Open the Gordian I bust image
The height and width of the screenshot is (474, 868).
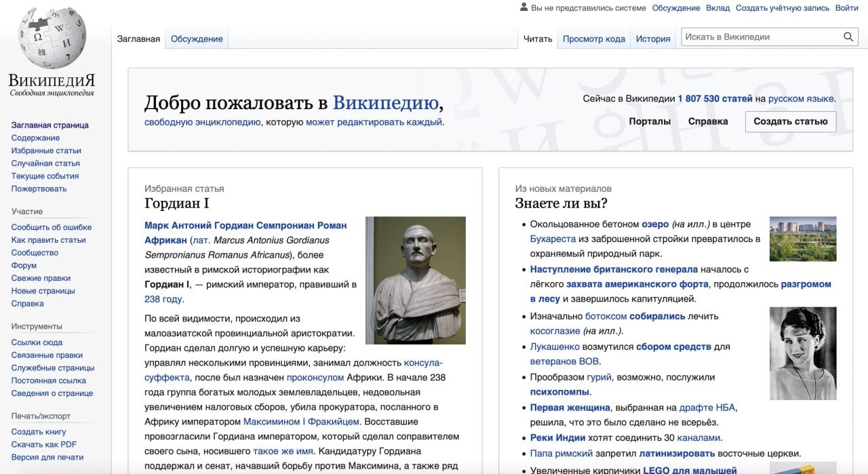pyautogui.click(x=416, y=280)
